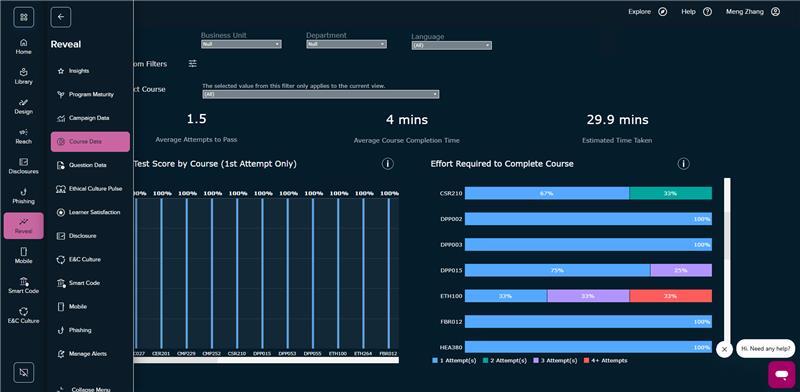800x392 pixels.
Task: Open info icon for Test Score chart
Action: (388, 164)
